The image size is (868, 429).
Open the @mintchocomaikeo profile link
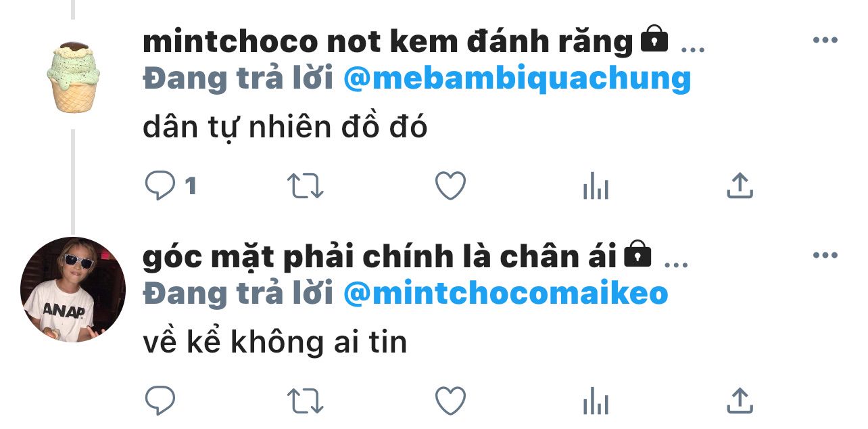click(x=506, y=294)
